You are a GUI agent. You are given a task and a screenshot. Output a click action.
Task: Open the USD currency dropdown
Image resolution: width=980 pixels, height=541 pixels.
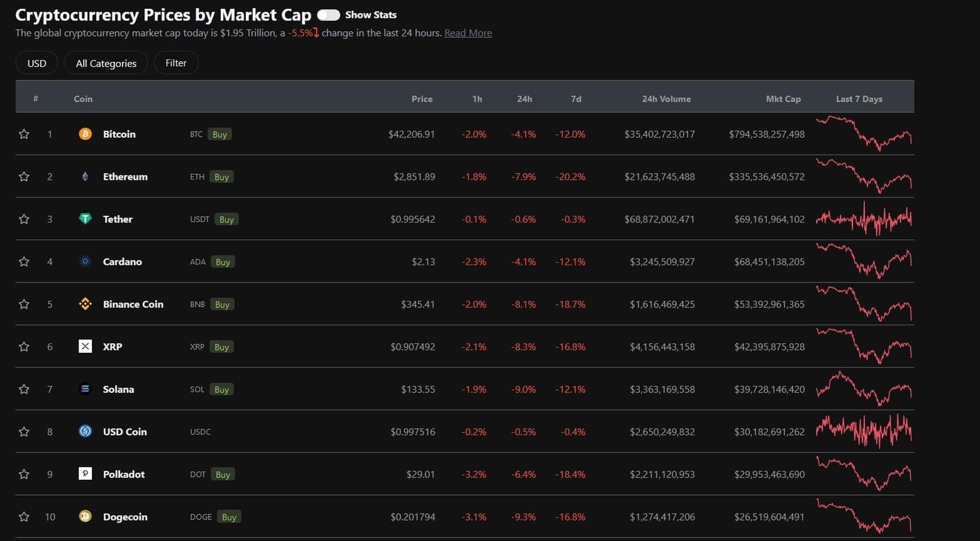click(x=37, y=63)
